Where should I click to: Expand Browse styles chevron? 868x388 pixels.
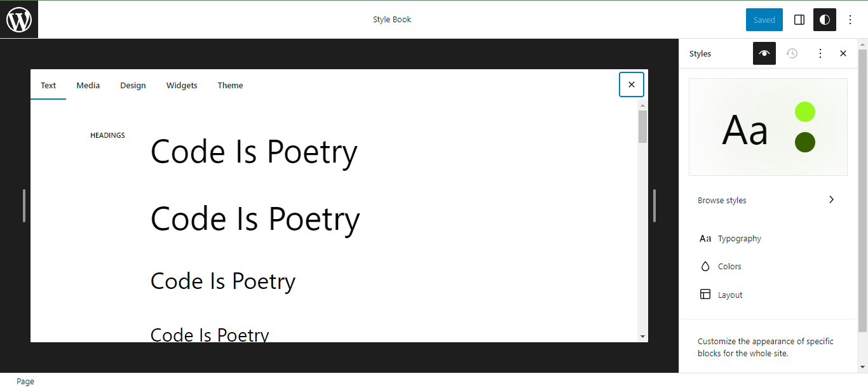click(x=831, y=200)
